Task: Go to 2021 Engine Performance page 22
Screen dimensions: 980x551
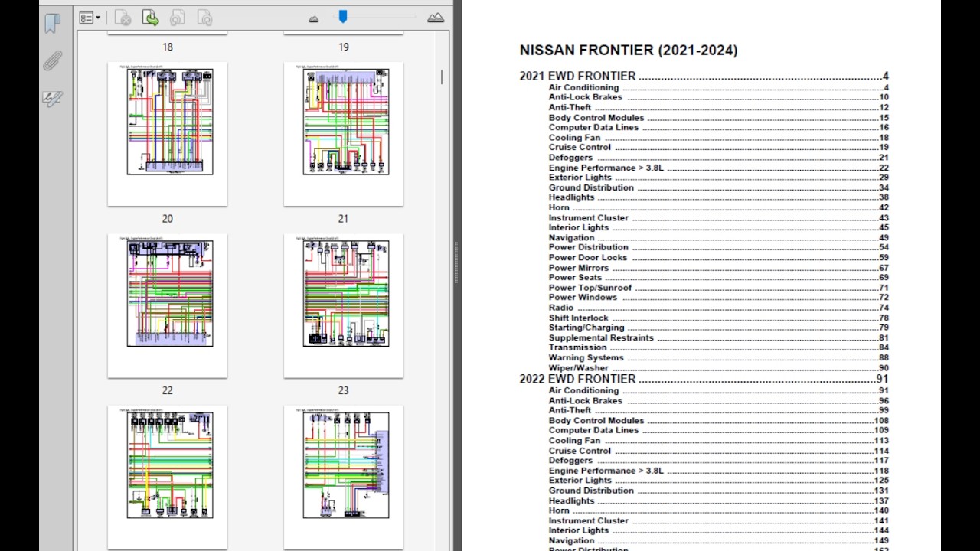Action: tap(718, 168)
